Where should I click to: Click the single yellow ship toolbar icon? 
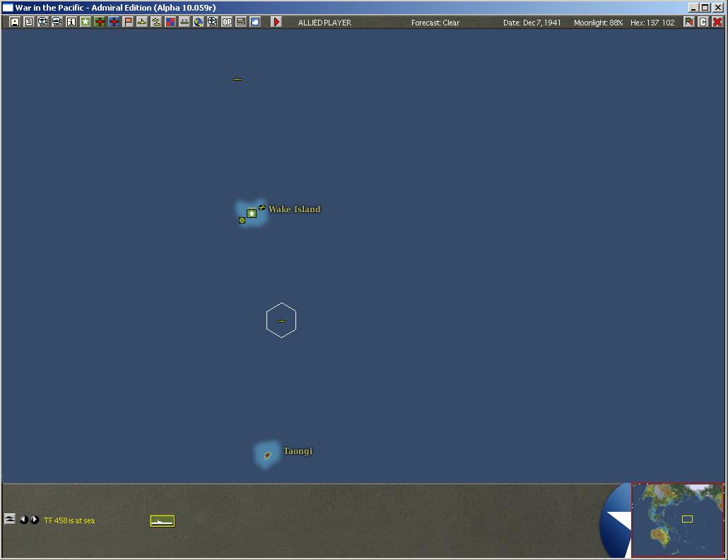[x=142, y=22]
